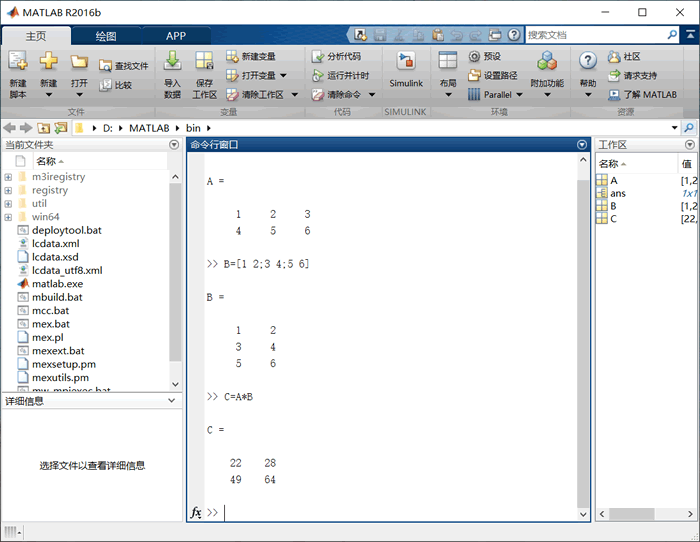Image resolution: width=700 pixels, height=542 pixels.
Task: Click Analyze Code (分析代码) icon
Action: coord(318,56)
